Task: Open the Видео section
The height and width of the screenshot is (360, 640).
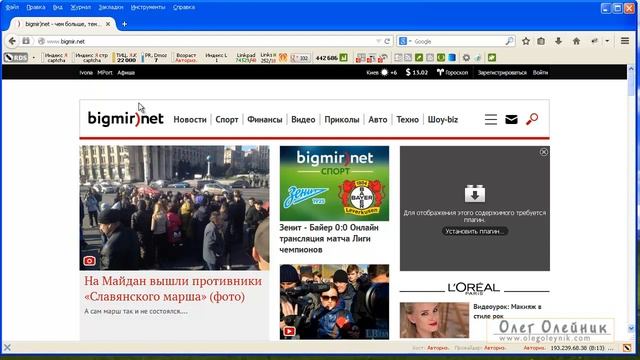Action: tap(303, 120)
